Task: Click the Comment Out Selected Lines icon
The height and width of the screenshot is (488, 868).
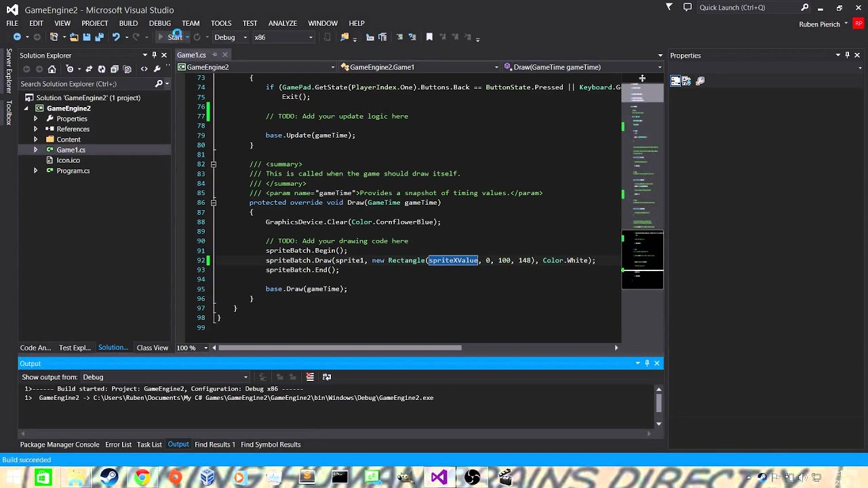Action: pyautogui.click(x=399, y=37)
